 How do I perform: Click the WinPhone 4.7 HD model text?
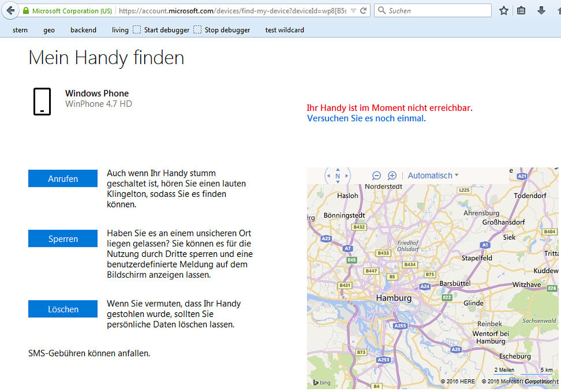click(x=99, y=104)
